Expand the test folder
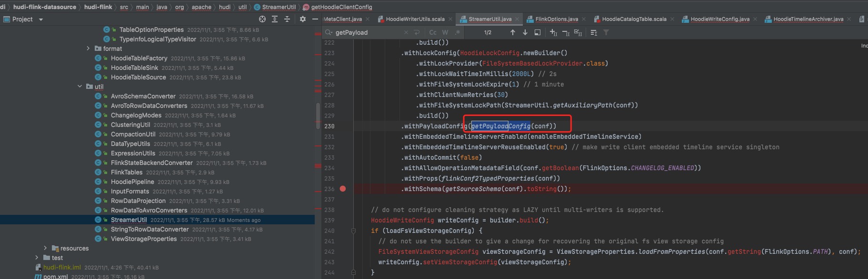Screen dimensions: 868x279 point(37,258)
